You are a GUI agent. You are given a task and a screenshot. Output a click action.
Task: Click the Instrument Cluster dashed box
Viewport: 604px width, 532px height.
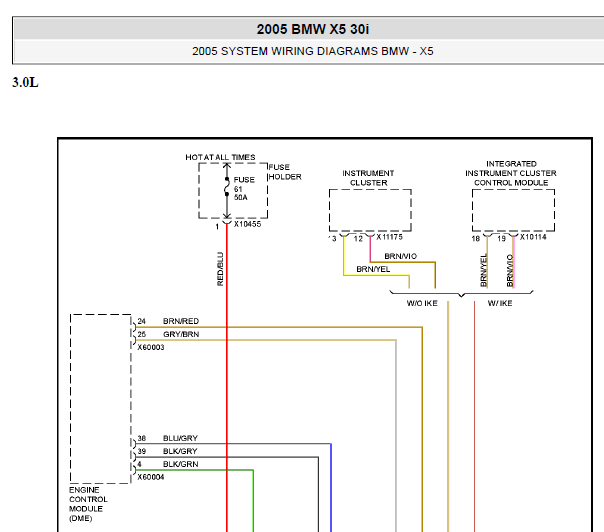370,210
